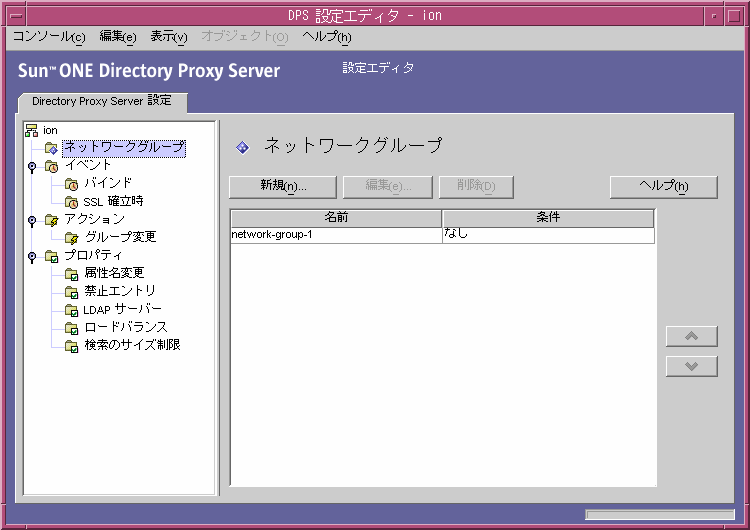Select イベント in the tree
The width and height of the screenshot is (750, 530).
[x=88, y=166]
